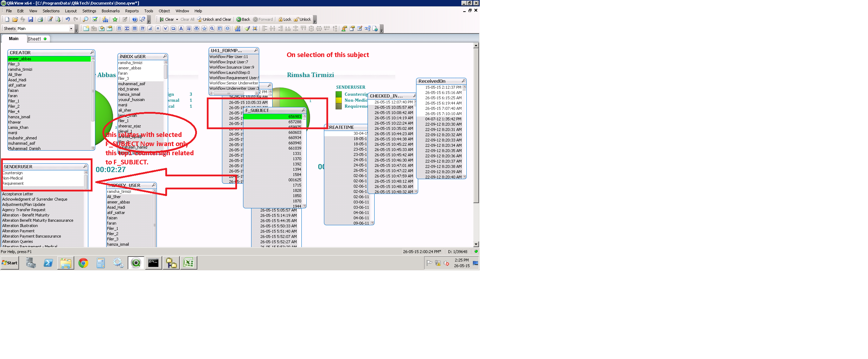Click the Add Sheet icon

(x=86, y=29)
